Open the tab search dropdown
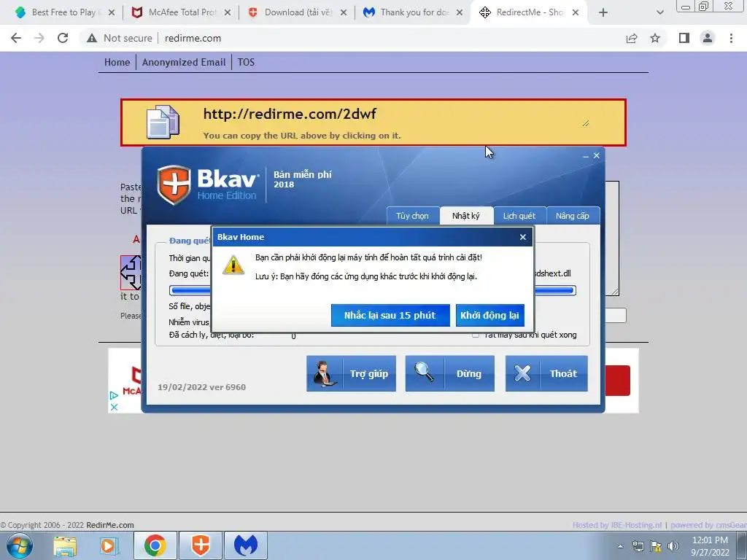 (659, 13)
